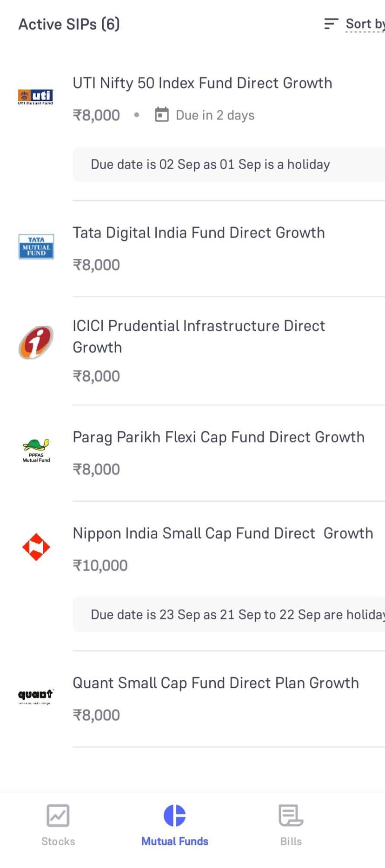This screenshot has width=385, height=868.
Task: Tap the sort lines icon
Action: point(331,24)
